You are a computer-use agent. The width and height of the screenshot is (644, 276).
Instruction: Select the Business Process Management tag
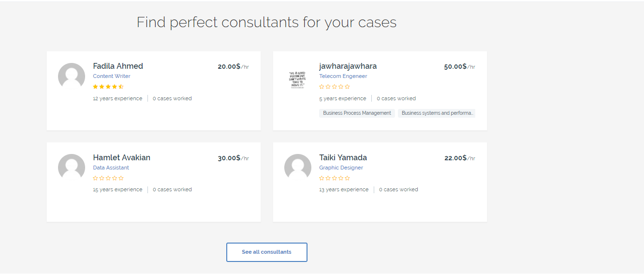point(357,113)
